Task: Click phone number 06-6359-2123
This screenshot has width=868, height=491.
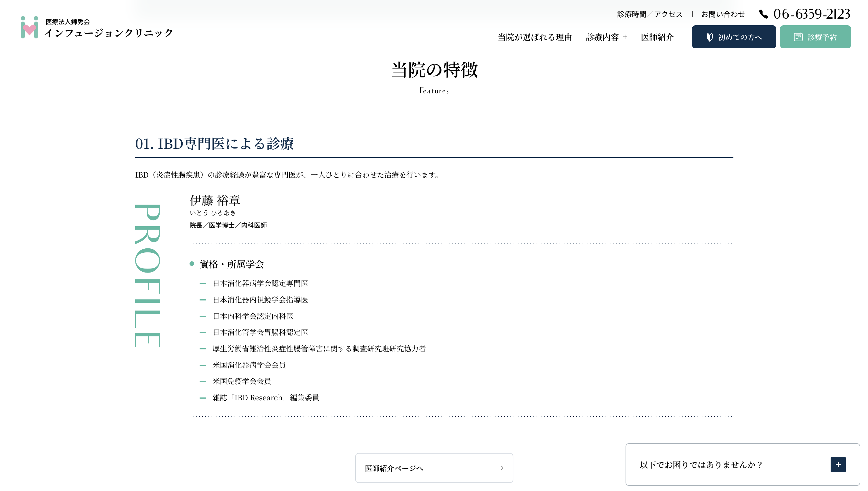Action: [811, 14]
